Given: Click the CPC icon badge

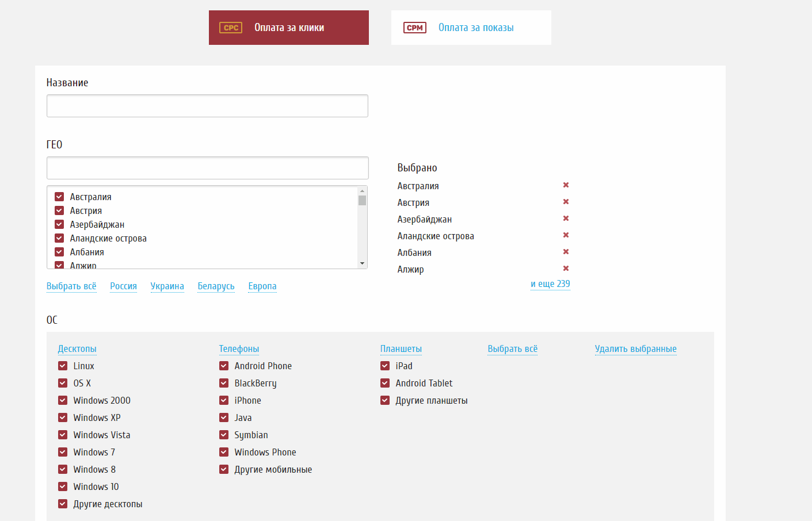Looking at the screenshot, I should tap(231, 28).
